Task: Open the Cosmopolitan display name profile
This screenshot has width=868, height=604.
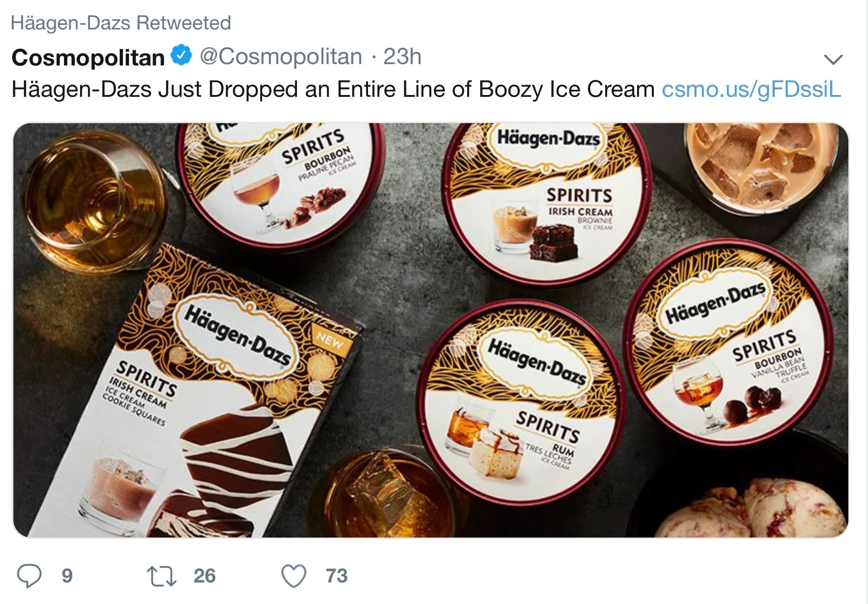Action: [x=88, y=58]
